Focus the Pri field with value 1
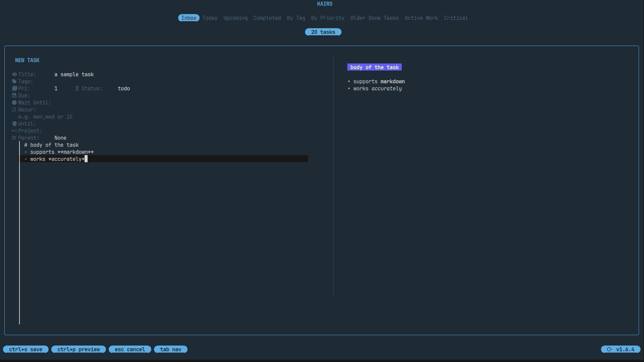Screen dimensions: 644x362 tap(56, 89)
